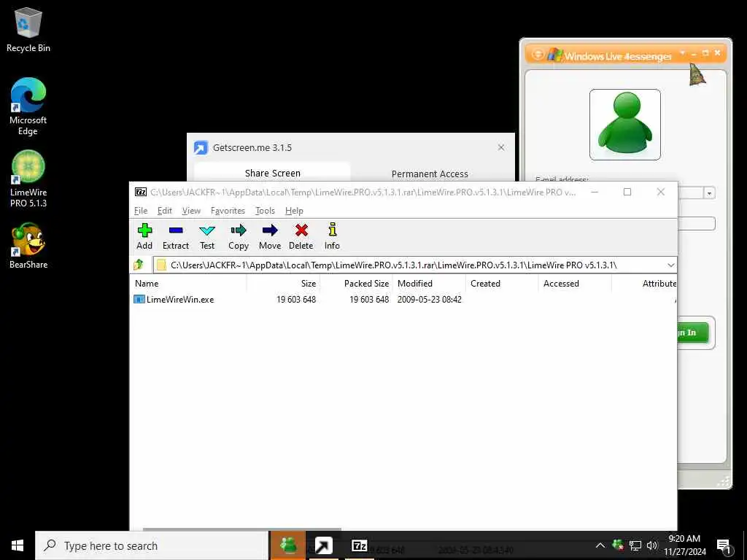Click the Messenger user avatar picture

624,124
